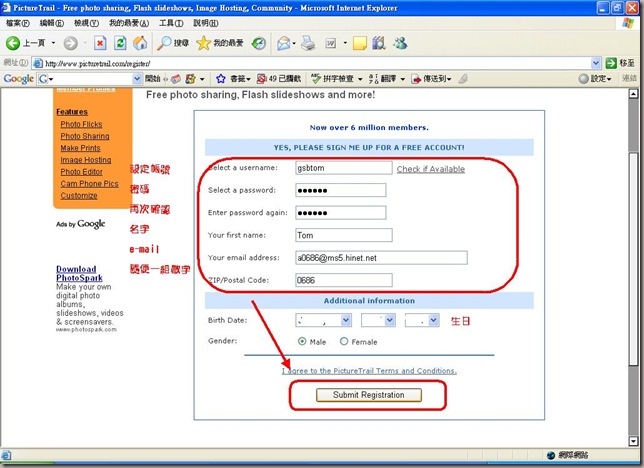The image size is (644, 468).
Task: Open the Tools menu (工具)
Action: click(171, 23)
